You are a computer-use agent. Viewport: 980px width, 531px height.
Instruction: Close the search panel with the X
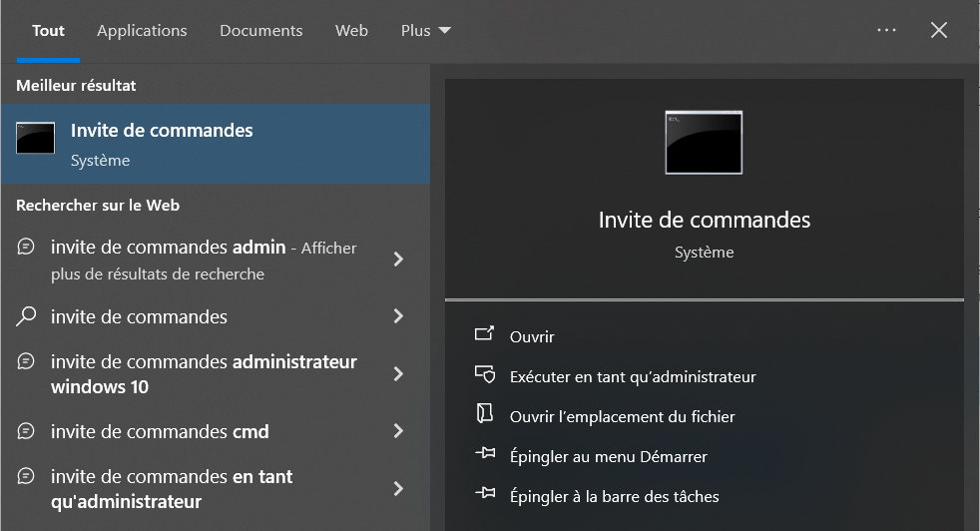tap(939, 31)
